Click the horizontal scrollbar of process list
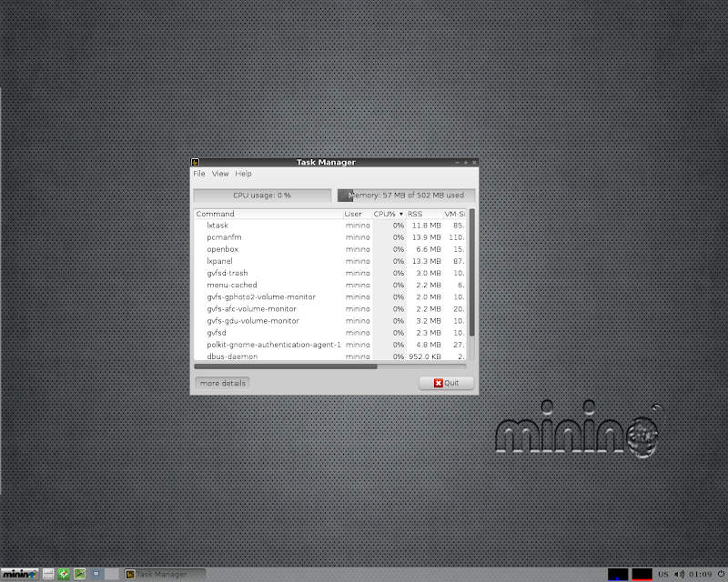 286,366
